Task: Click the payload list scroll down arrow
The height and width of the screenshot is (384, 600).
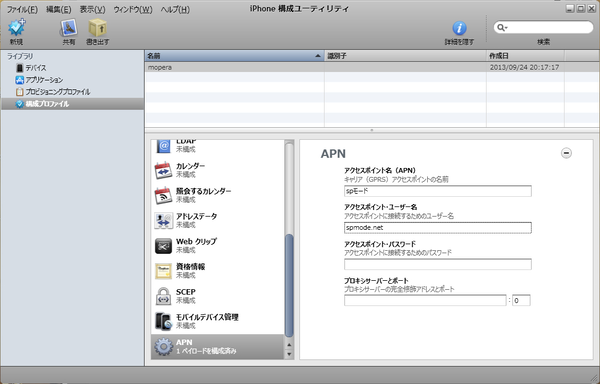Action: (x=289, y=354)
